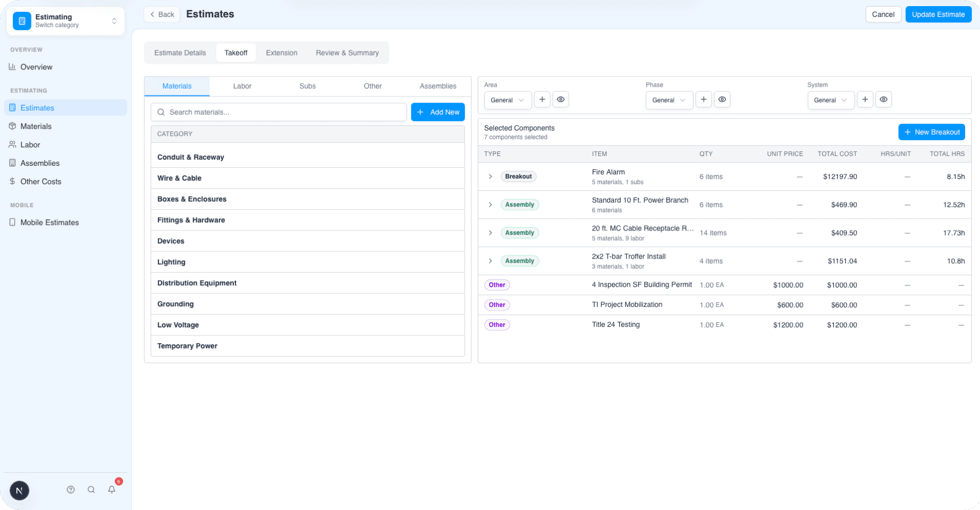
Task: Open Mobile Estimates from the sidebar
Action: point(49,222)
